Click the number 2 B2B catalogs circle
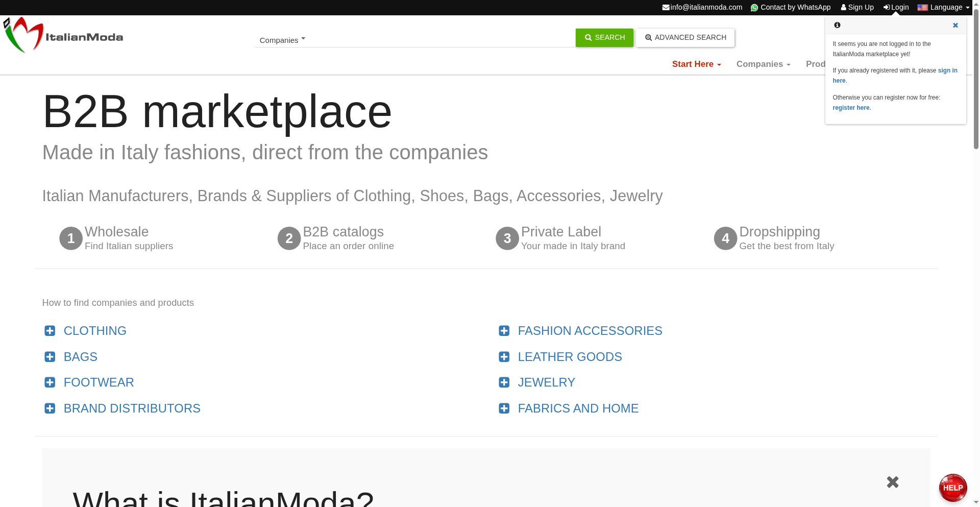Image resolution: width=980 pixels, height=507 pixels. [x=289, y=238]
